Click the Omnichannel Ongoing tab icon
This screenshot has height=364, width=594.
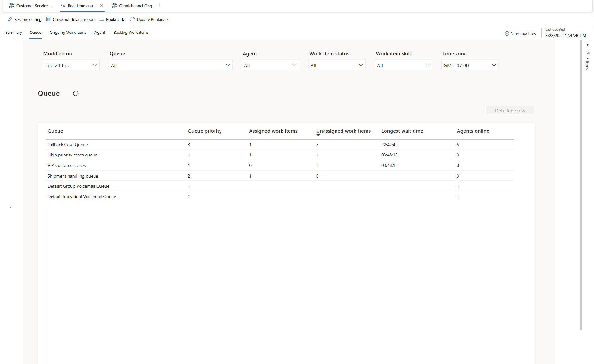pos(114,5)
